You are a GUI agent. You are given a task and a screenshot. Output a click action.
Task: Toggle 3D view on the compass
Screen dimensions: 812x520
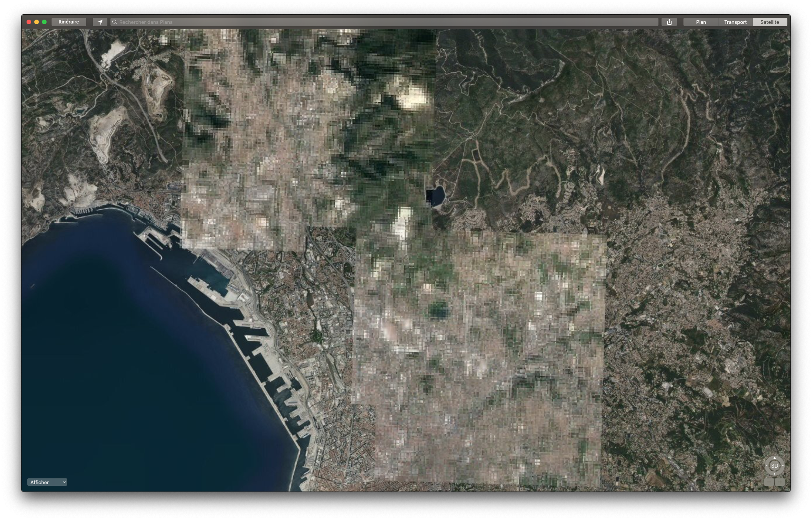[x=774, y=466]
